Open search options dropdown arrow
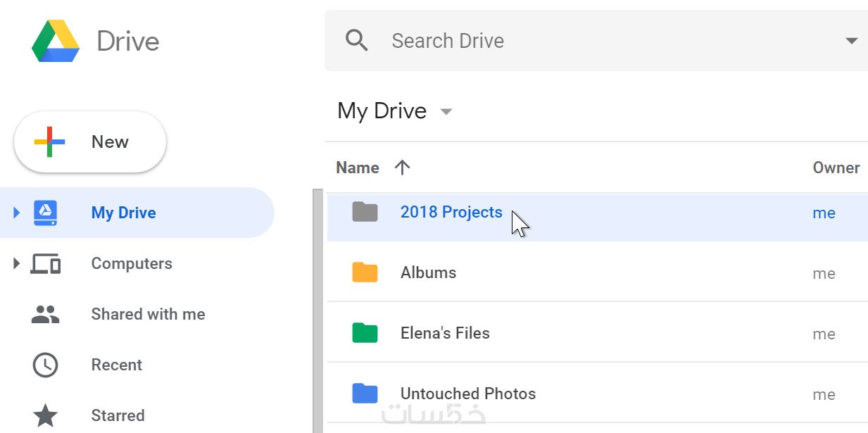Viewport: 868px width, 433px height. tap(851, 41)
